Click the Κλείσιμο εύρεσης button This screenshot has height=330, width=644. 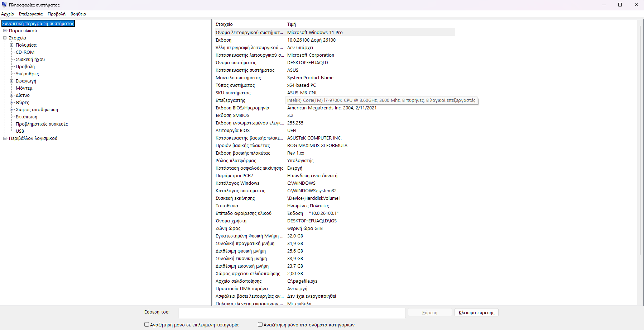(476, 313)
